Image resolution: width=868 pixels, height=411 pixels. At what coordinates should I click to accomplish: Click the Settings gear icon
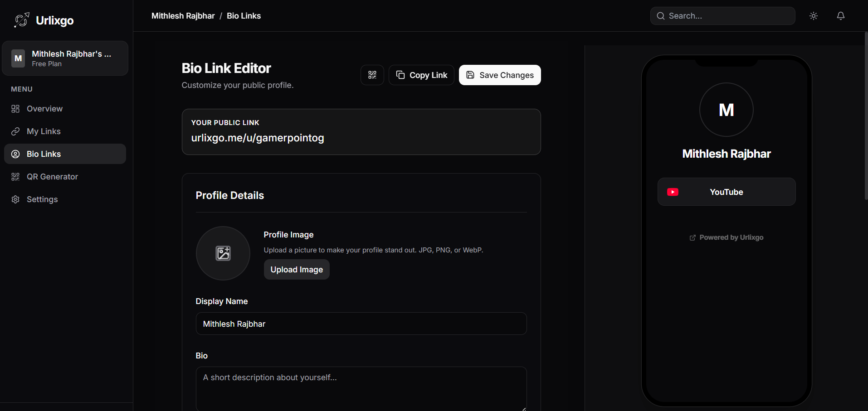(x=15, y=199)
